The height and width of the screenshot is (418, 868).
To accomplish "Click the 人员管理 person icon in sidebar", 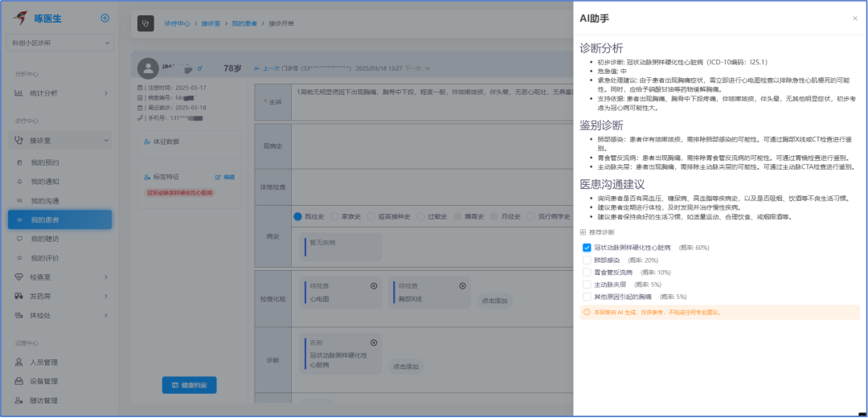I will coord(19,363).
